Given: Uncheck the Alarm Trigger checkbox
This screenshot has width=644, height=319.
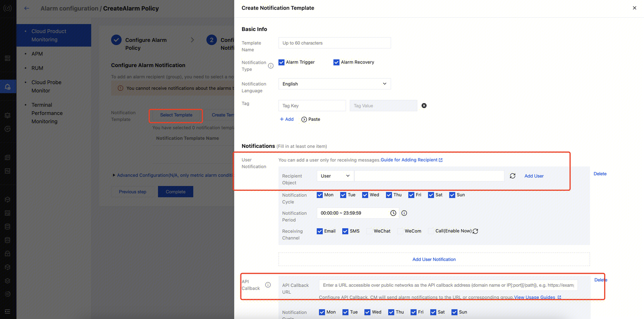Looking at the screenshot, I should 282,62.
